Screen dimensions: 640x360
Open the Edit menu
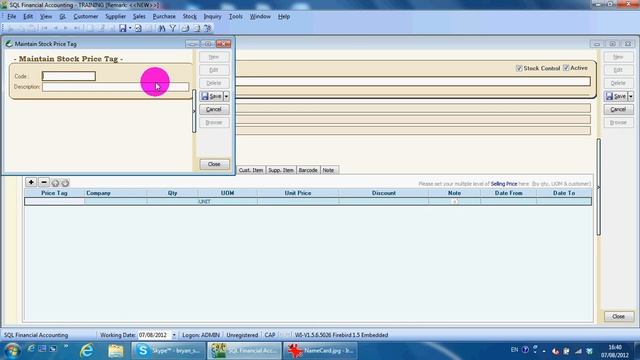click(28, 16)
